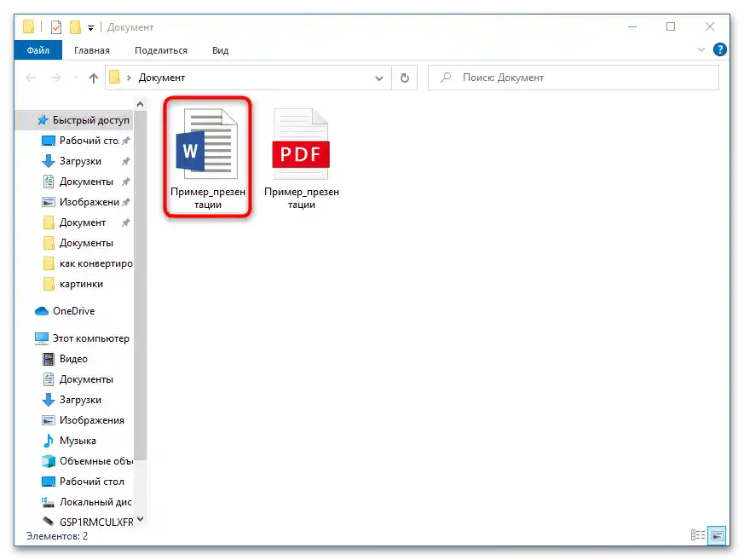This screenshot has width=744, height=560.
Task: Click the Properties quick access icon
Action: click(56, 27)
